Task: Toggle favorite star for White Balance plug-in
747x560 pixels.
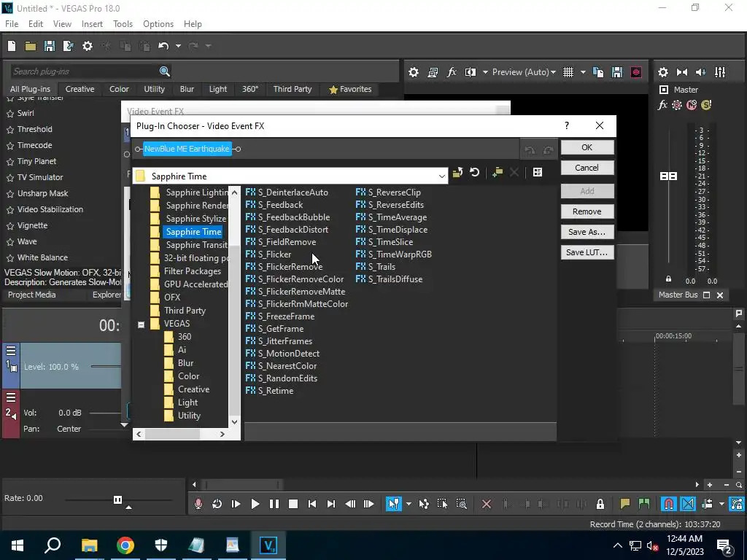Action: pos(10,258)
